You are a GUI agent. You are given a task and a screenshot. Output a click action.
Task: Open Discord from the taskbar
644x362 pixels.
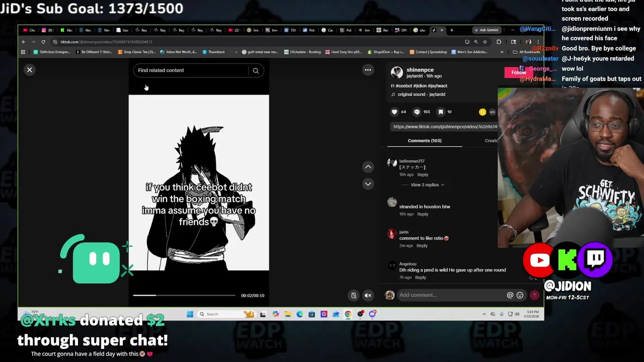pyautogui.click(x=372, y=315)
